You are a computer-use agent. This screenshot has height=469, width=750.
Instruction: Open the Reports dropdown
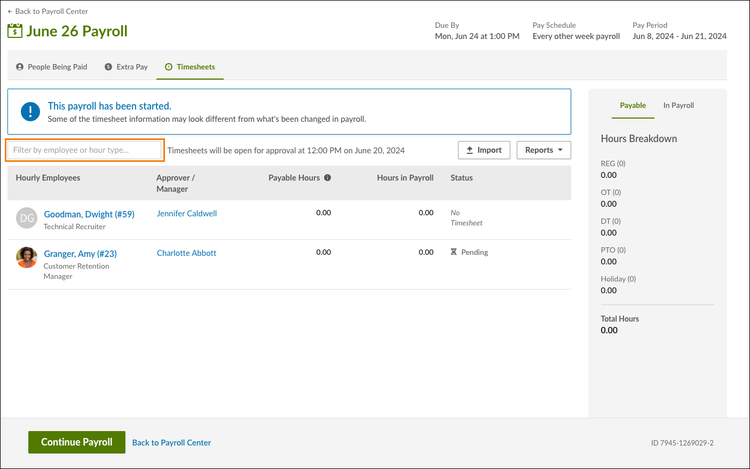pos(543,150)
